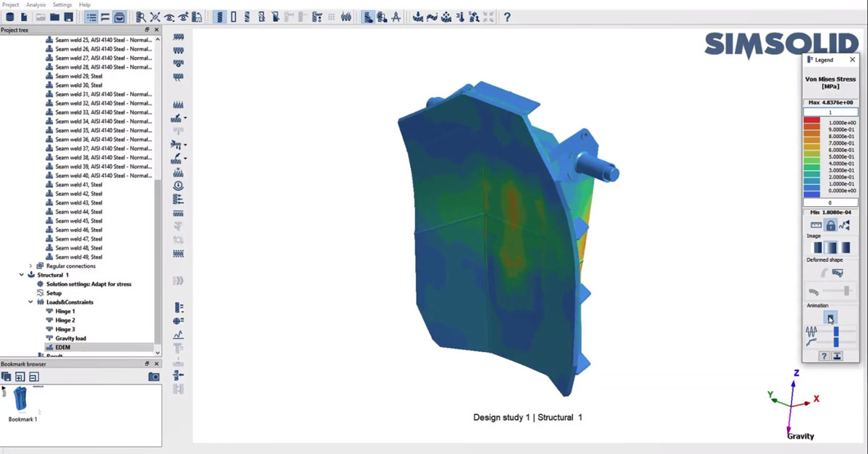Lock the legend color scale with the padlock
Viewport: 868px width, 454px height.
pos(830,225)
